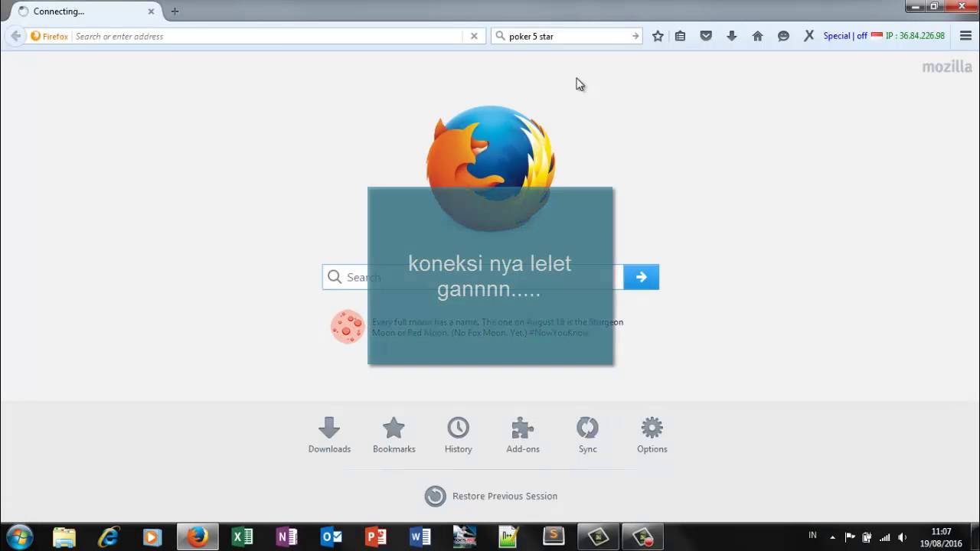980x551 pixels.
Task: Save page to Pocket icon
Action: click(x=706, y=36)
